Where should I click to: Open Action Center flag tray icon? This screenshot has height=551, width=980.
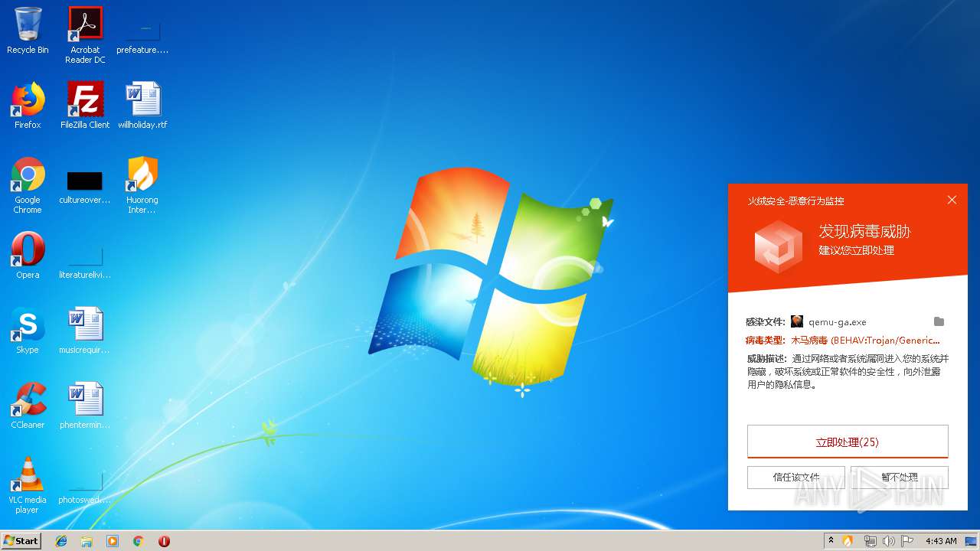[x=908, y=541]
